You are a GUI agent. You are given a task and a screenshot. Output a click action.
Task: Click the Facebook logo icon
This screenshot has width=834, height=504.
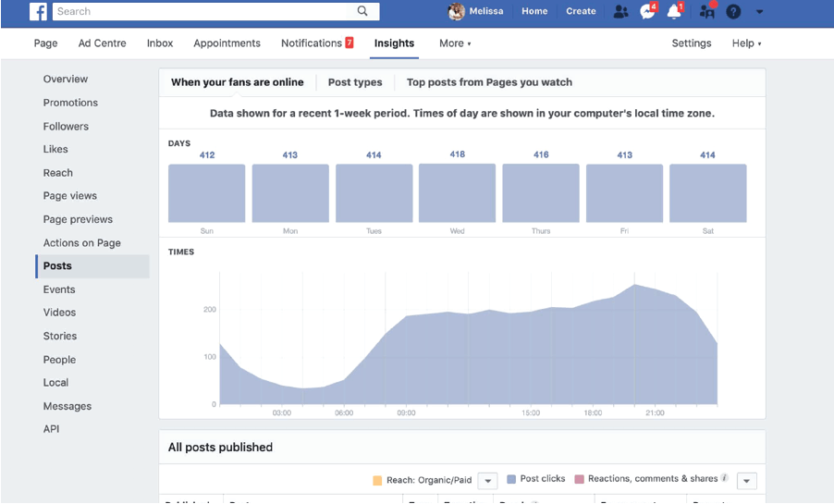tap(39, 11)
